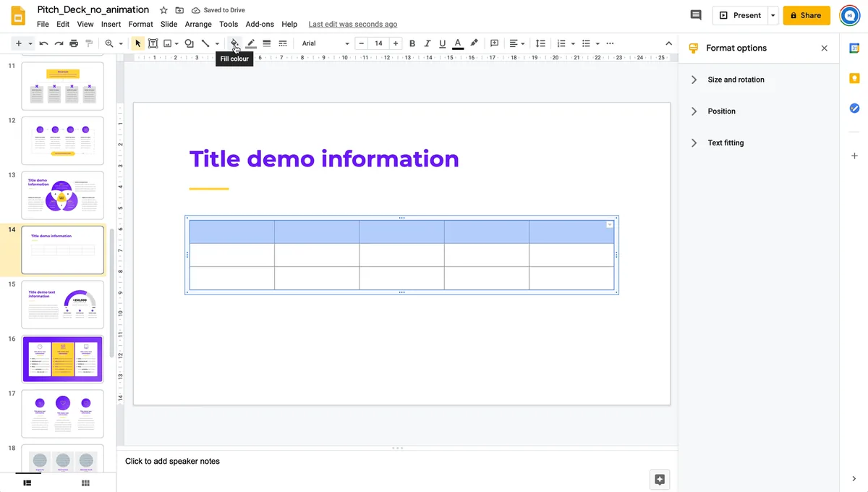Viewport: 868px width, 492px height.
Task: Open the comment history icon
Action: click(x=696, y=15)
